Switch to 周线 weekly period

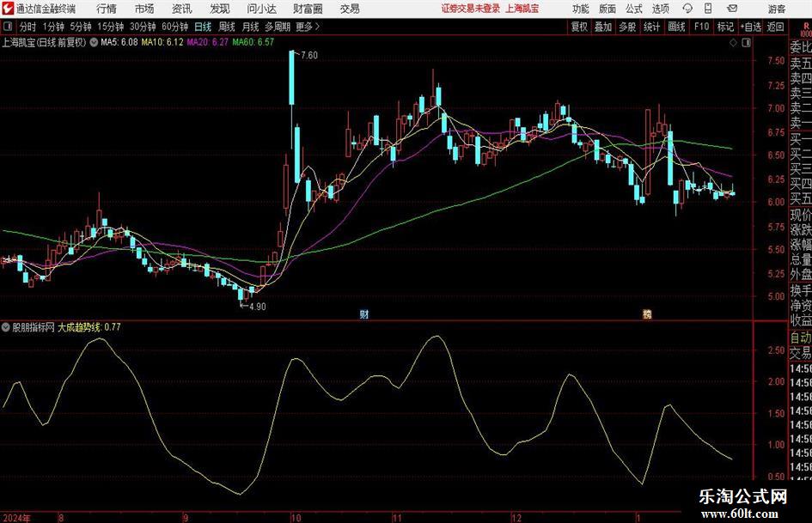227,27
